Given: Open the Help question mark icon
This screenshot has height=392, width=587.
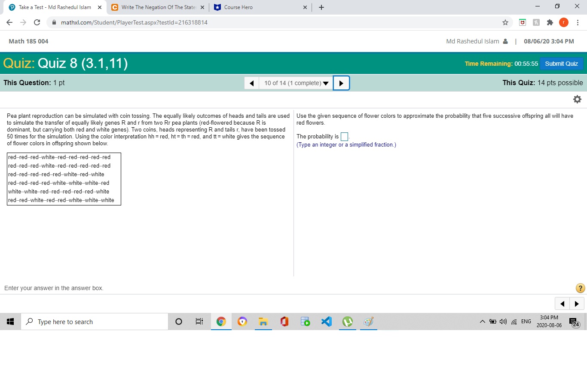Looking at the screenshot, I should (580, 288).
